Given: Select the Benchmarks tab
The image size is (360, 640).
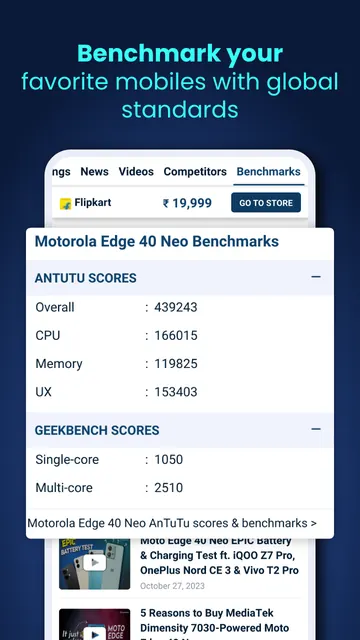Looking at the screenshot, I should [269, 171].
